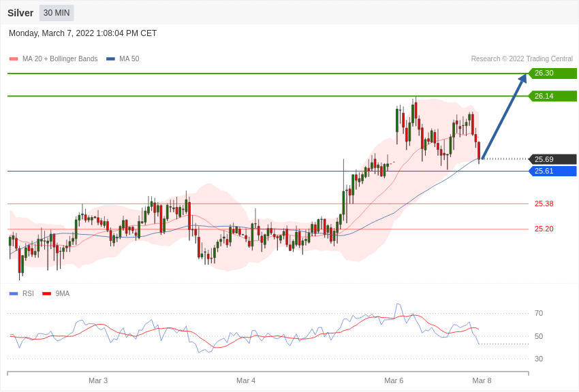Click the 25.69 current price tag
This screenshot has height=392, width=579.
(553, 159)
